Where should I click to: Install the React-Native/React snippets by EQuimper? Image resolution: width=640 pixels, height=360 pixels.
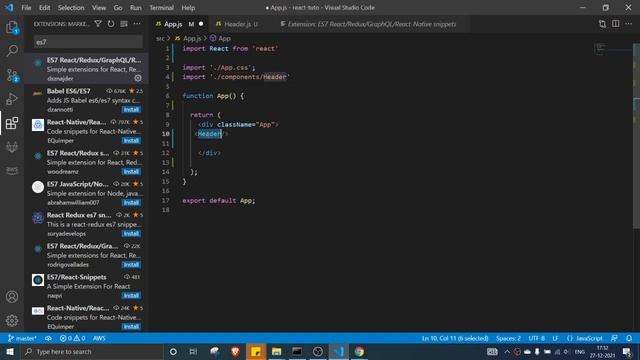pyautogui.click(x=131, y=140)
